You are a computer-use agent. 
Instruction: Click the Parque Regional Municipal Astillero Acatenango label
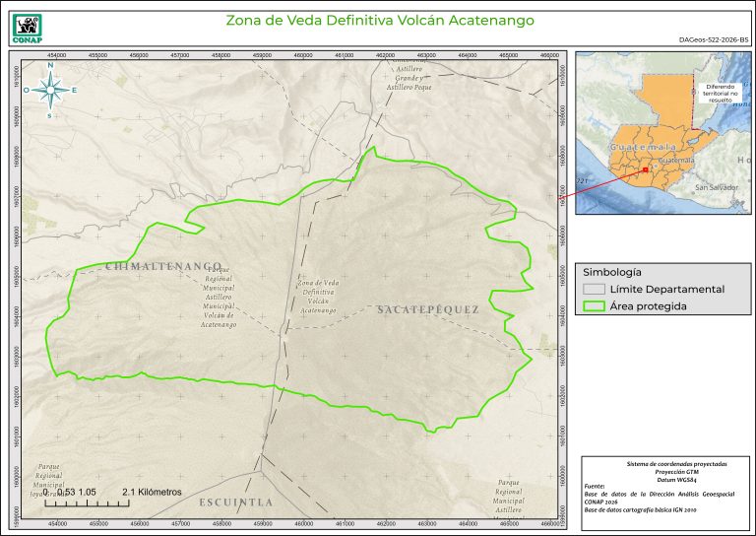click(x=218, y=297)
